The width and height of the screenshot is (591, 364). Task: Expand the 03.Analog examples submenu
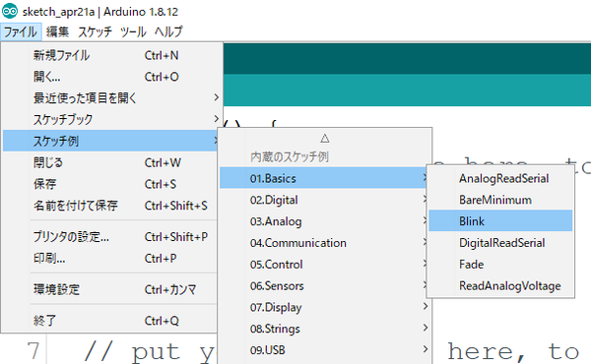[325, 221]
